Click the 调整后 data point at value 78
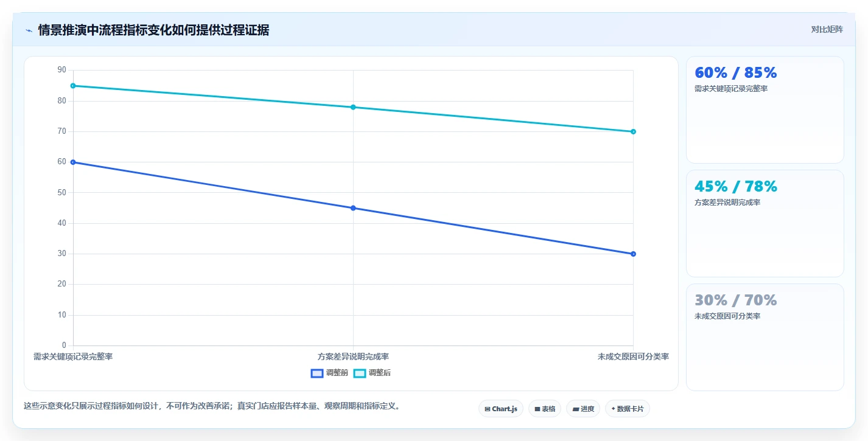 (x=353, y=107)
